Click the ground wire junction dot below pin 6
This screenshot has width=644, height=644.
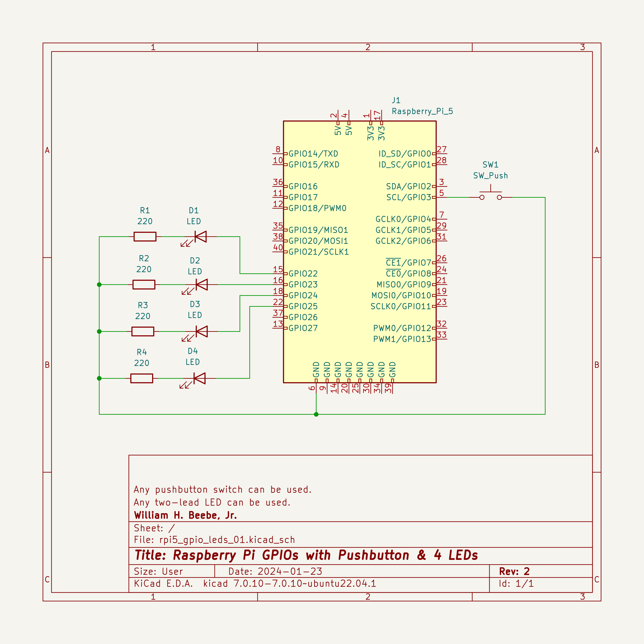pyautogui.click(x=316, y=414)
